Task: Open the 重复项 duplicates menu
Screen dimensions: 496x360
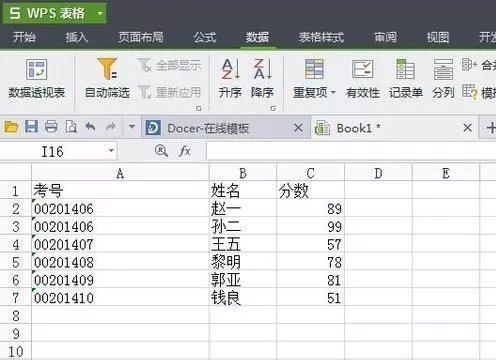Action: coord(314,79)
